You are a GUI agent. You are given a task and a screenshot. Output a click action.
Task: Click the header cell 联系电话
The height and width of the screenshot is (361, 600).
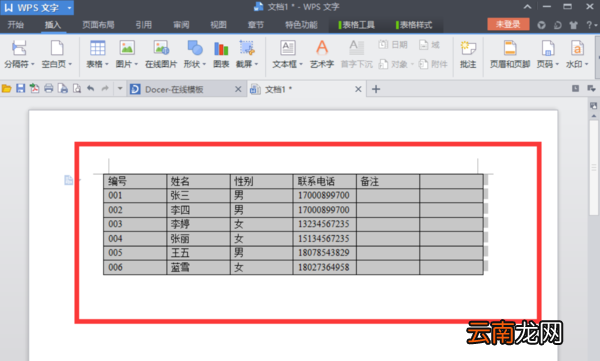pos(324,181)
